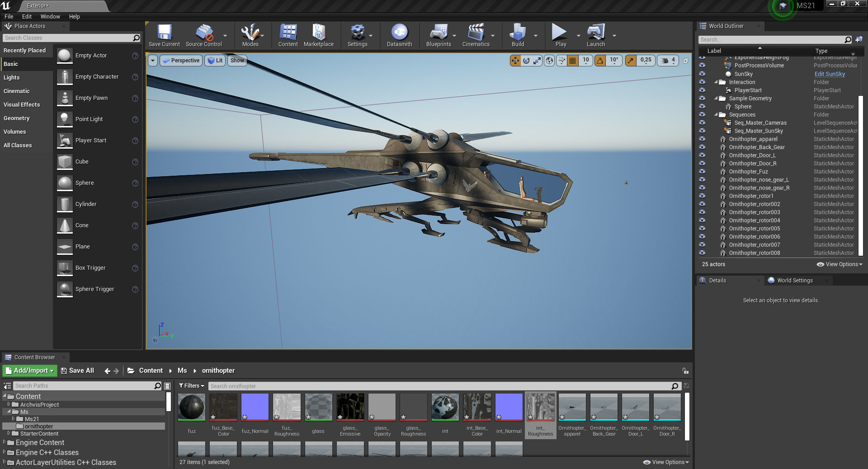Toggle world/local coordinate space globe
868x469 pixels.
pos(549,61)
